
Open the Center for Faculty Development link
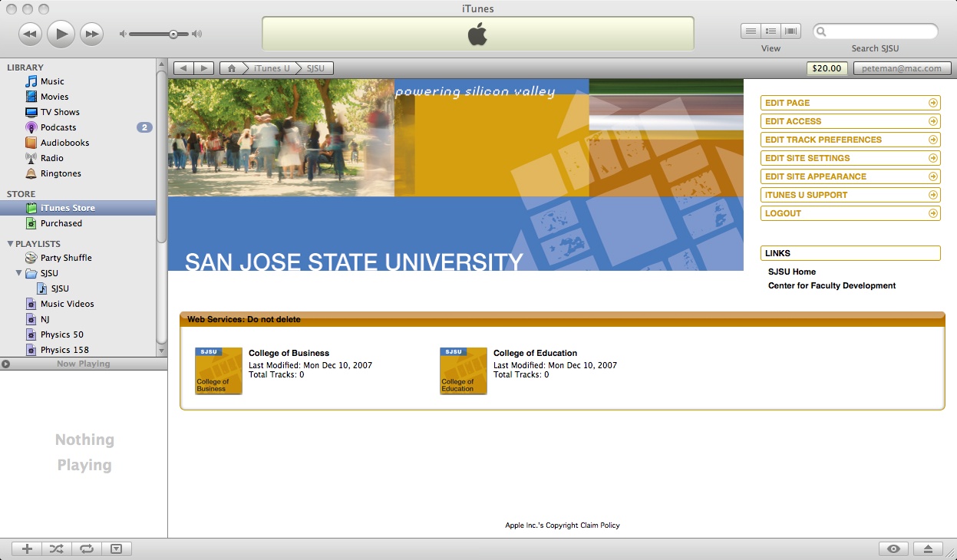tap(832, 285)
